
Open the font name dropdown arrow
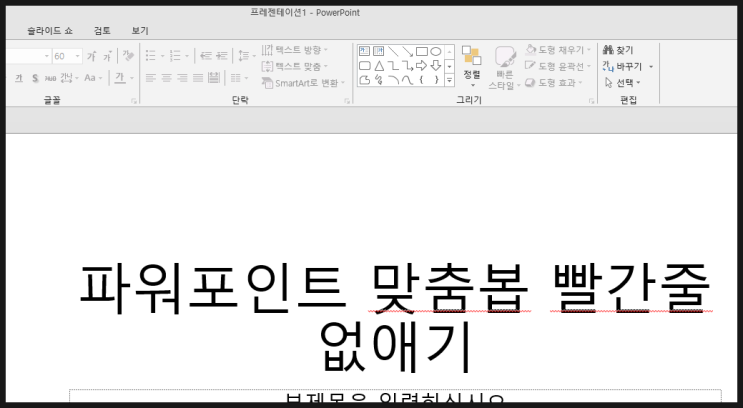pos(46,56)
